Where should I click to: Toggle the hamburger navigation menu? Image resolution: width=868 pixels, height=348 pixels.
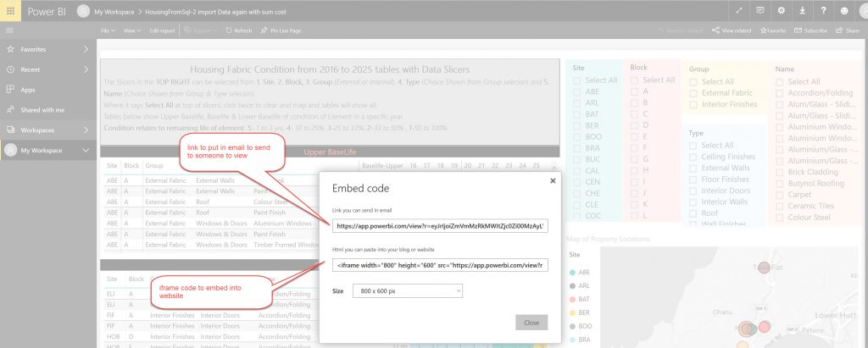[x=10, y=30]
